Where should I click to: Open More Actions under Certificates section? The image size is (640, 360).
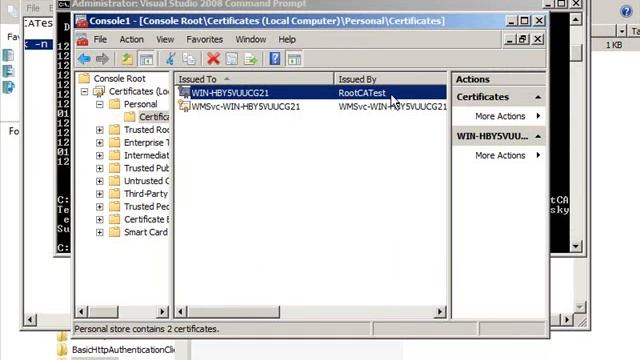click(x=500, y=116)
